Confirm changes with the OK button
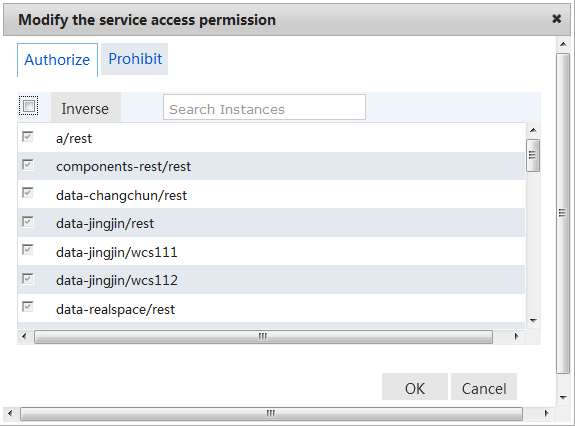Image resolution: width=575 pixels, height=426 pixels. click(415, 387)
